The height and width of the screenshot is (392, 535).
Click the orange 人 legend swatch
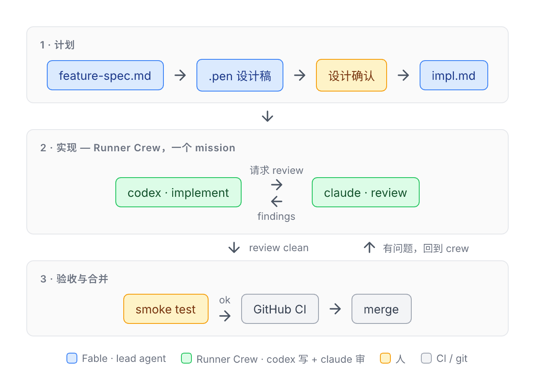[x=385, y=358]
